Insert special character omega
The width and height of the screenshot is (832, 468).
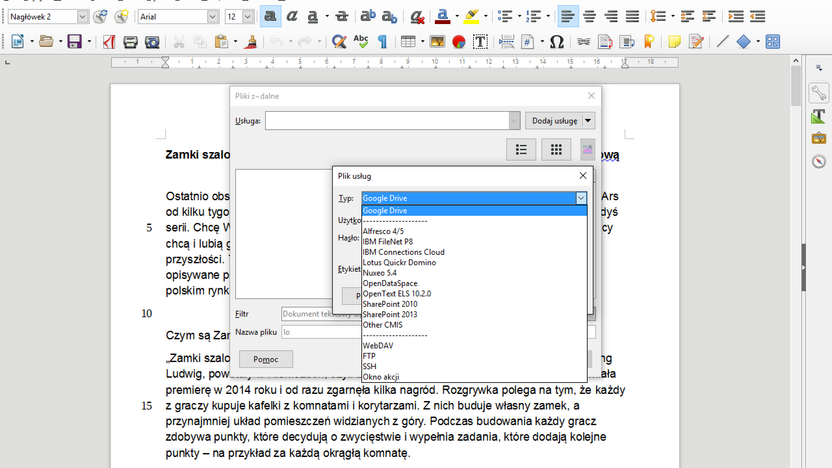557,41
